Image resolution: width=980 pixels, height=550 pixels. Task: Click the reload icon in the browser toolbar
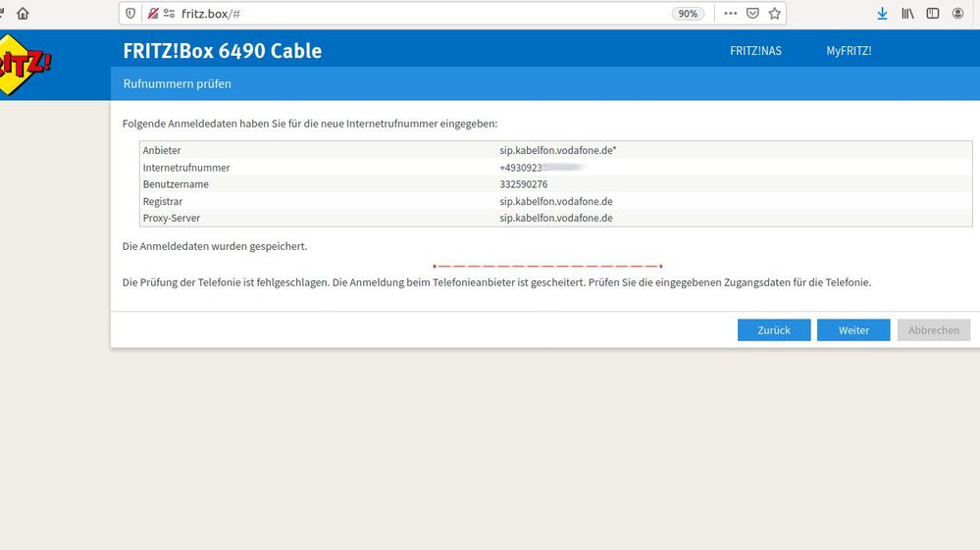(x=2, y=13)
